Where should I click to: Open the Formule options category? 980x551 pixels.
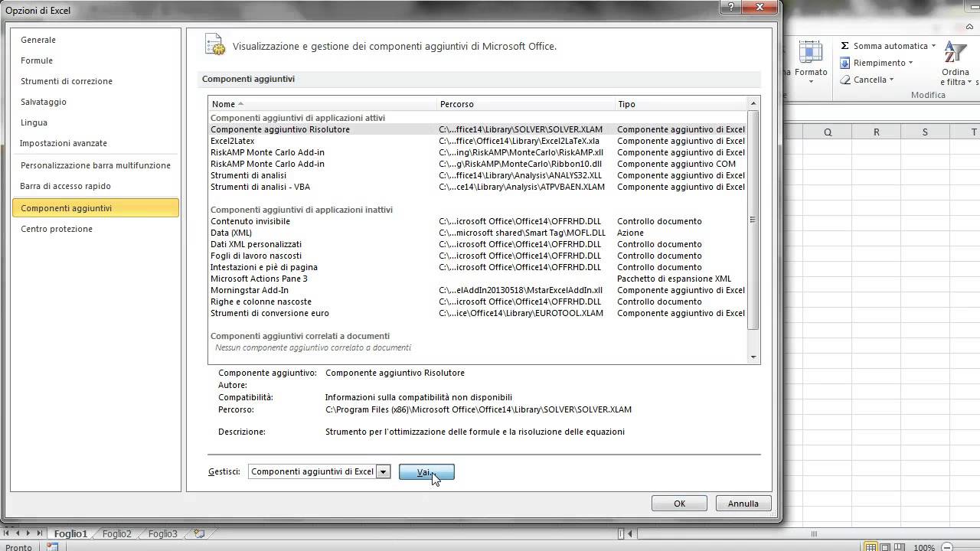click(96, 60)
